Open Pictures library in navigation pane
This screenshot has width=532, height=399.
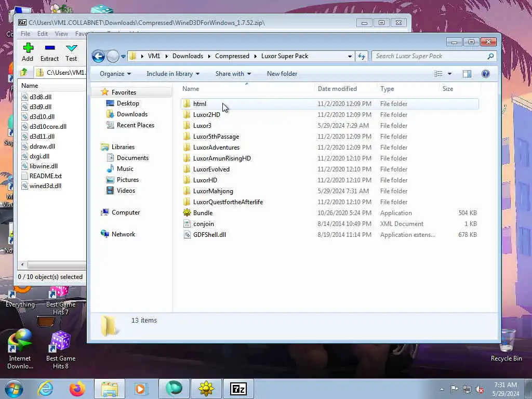pyautogui.click(x=128, y=179)
